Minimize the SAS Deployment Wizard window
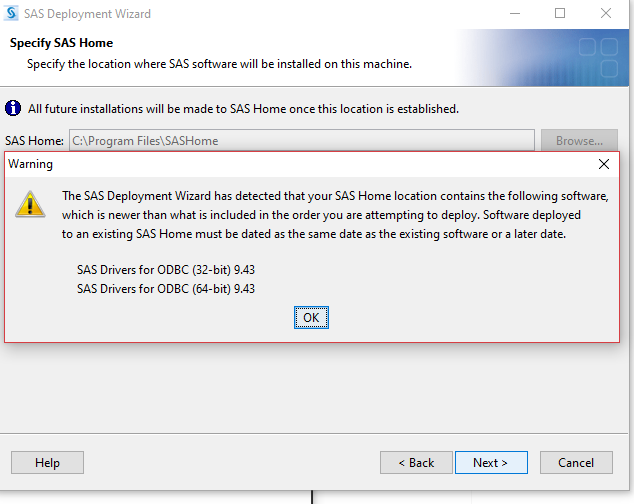This screenshot has height=504, width=634. click(x=513, y=14)
